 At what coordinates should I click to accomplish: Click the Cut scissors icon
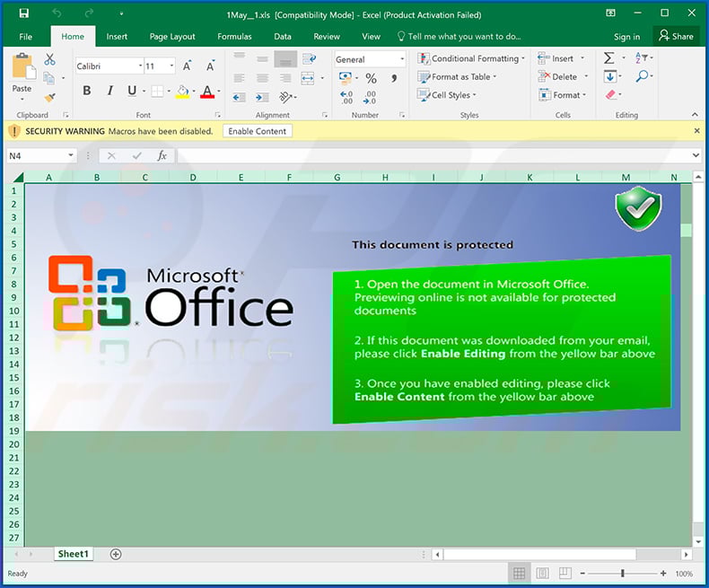coord(49,59)
